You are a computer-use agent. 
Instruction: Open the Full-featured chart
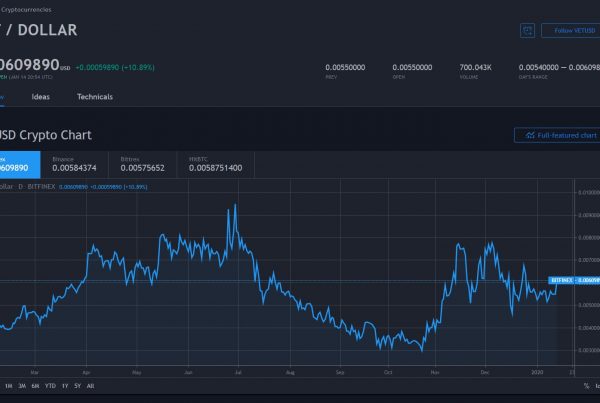click(x=557, y=135)
